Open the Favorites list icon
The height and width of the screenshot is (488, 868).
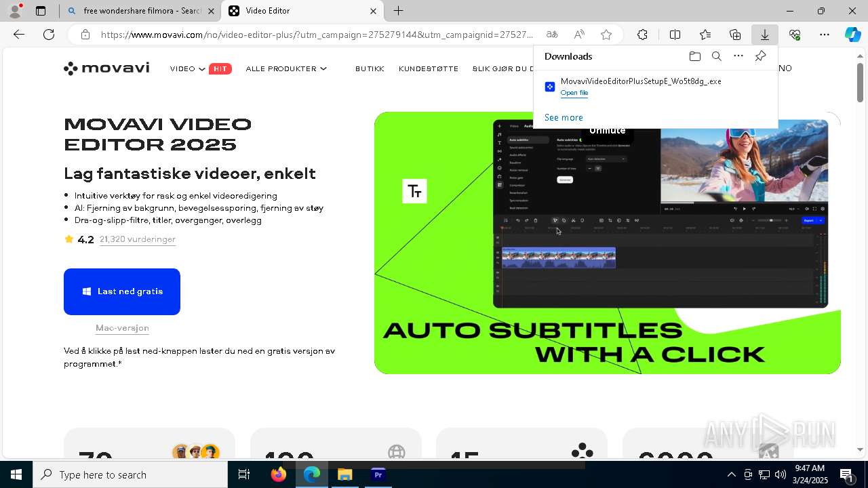tap(705, 35)
